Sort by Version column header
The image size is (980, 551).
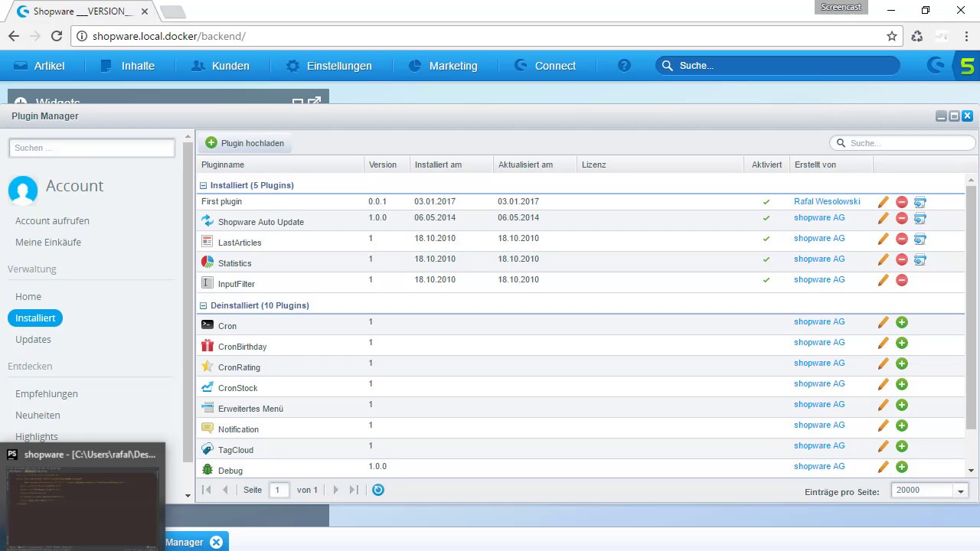387,165
